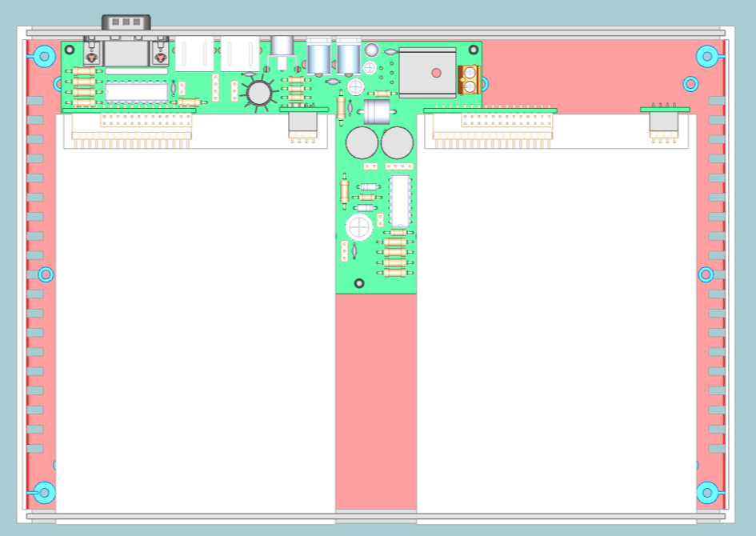
Task: Click the small grey connector on the left white card
Action: click(x=302, y=126)
